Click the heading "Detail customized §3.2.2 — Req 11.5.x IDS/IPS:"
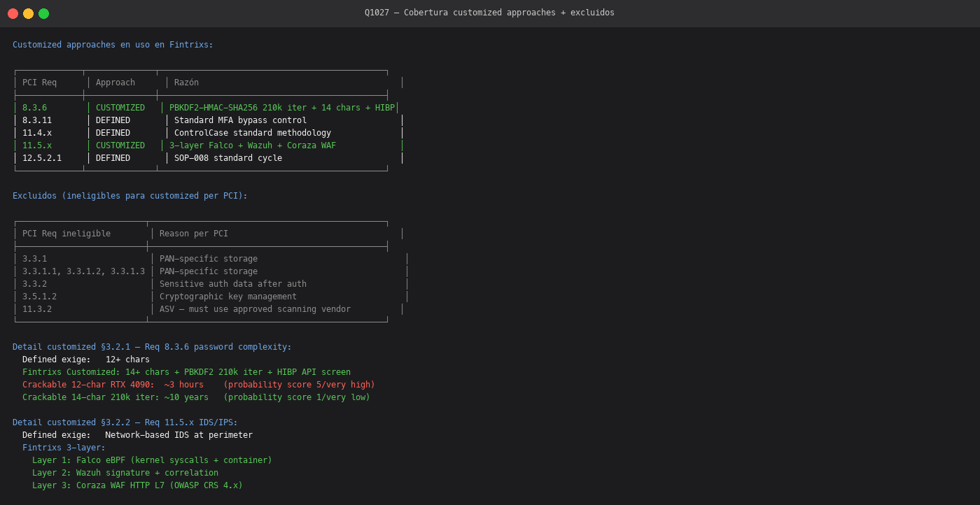This screenshot has width=980, height=505. [125, 422]
